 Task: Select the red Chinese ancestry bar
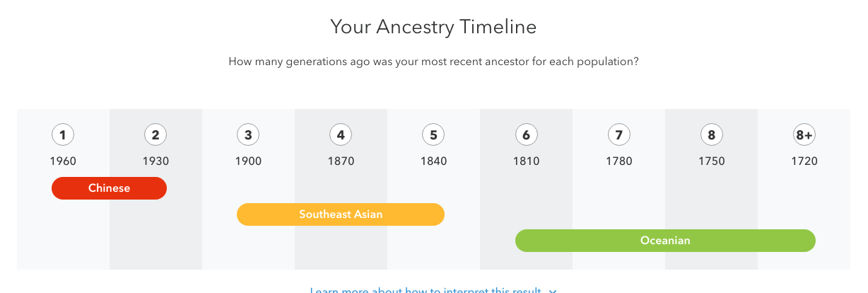[x=109, y=188]
